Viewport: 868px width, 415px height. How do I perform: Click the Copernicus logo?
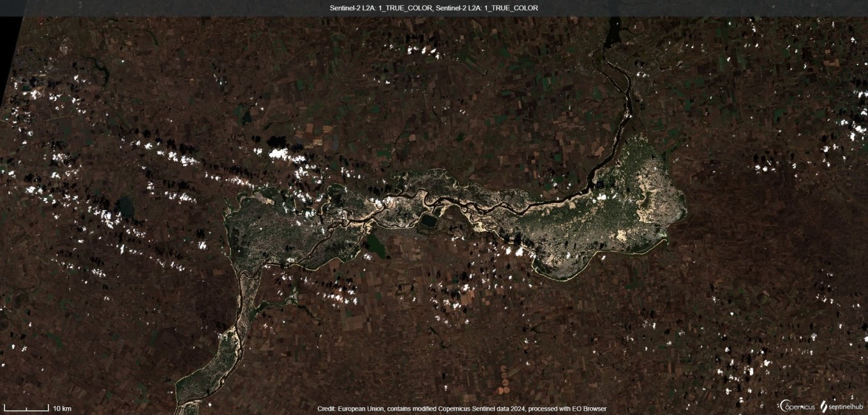coord(797,406)
